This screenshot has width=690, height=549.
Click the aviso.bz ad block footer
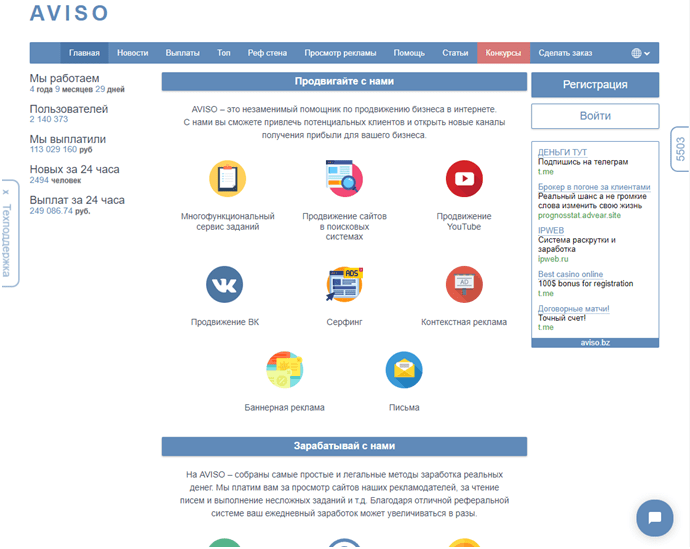pyautogui.click(x=595, y=343)
